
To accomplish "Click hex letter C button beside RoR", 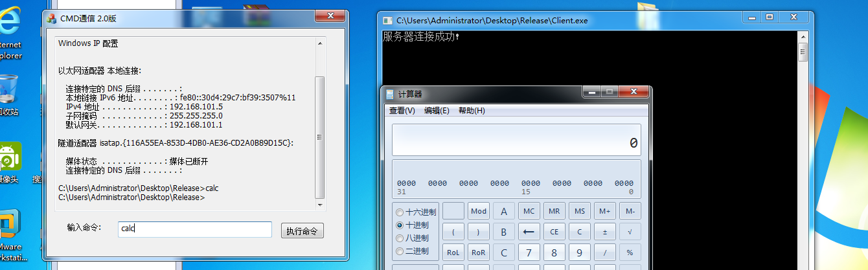I will [504, 253].
